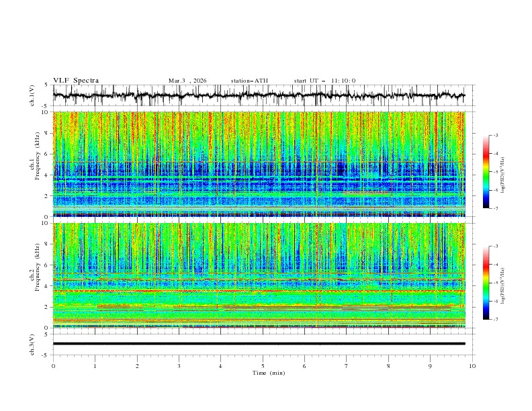This screenshot has height=411, width=532.
Task: Click the ch.2 colorbar "log(PSD)(V²/Hz)" label
Action: pyautogui.click(x=503, y=286)
